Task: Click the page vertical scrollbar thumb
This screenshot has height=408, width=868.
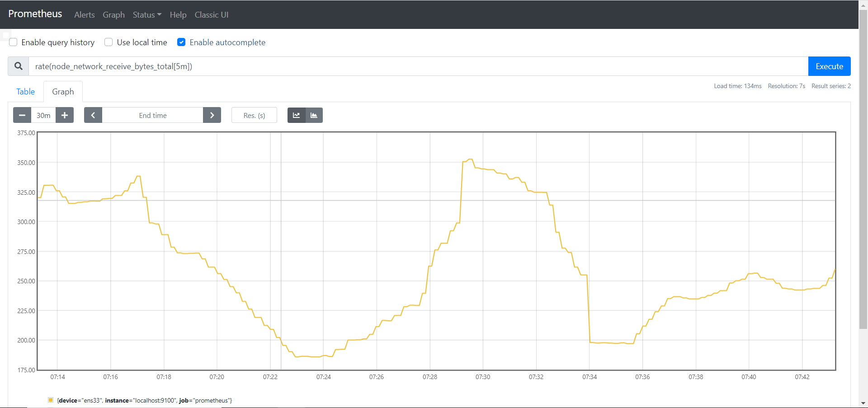Action: [x=863, y=169]
